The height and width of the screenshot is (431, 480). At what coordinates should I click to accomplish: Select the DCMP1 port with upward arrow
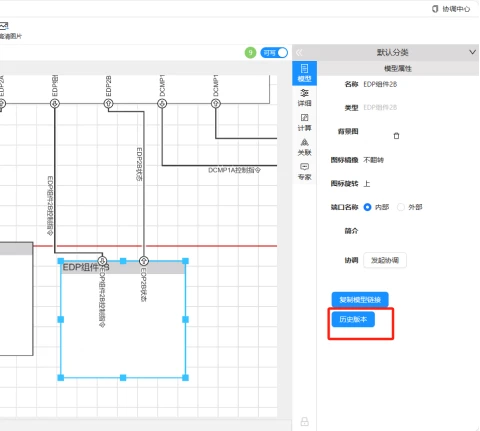click(216, 104)
